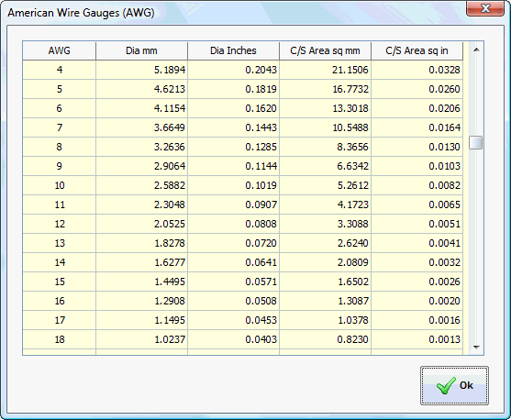Select diameter value 2.9064

tap(142, 166)
